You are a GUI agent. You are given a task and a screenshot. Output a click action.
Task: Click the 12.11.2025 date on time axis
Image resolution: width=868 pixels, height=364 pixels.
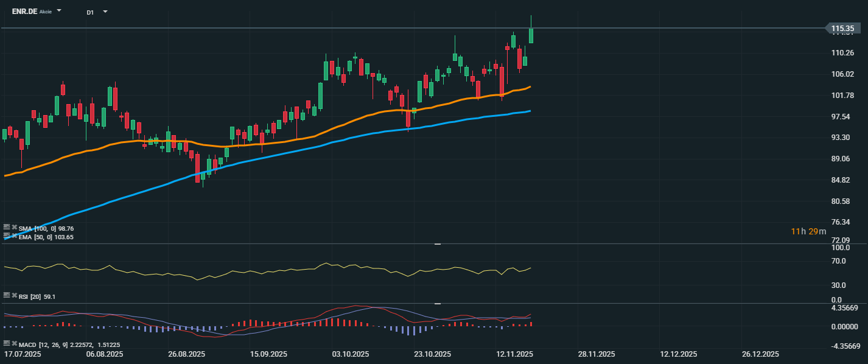[514, 354]
